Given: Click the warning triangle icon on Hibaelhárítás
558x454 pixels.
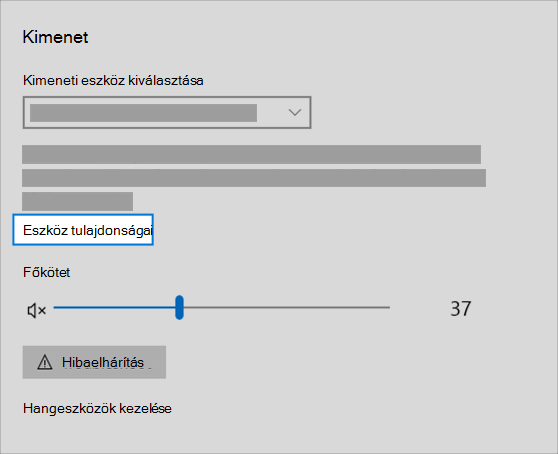Looking at the screenshot, I should (x=45, y=362).
